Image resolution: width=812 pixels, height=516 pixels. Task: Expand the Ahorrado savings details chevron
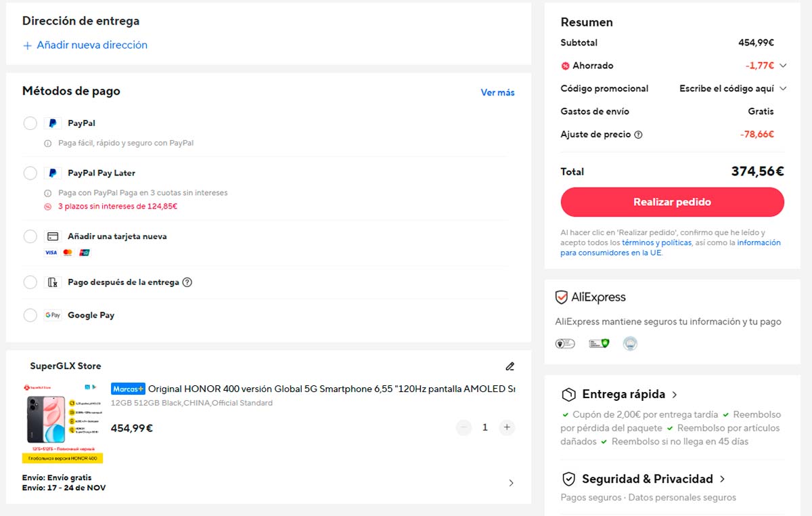point(783,66)
